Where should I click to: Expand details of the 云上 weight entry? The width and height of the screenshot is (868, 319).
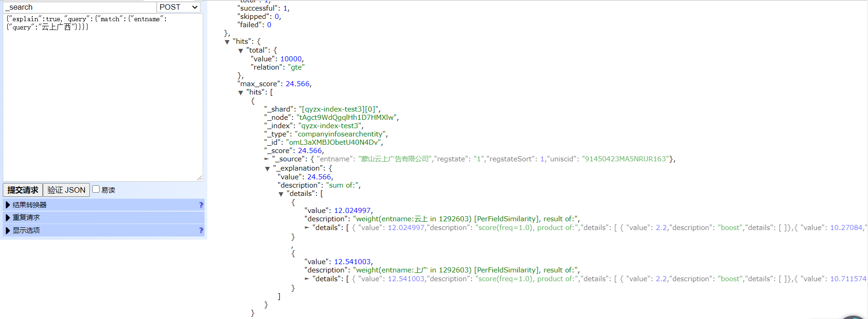pyautogui.click(x=307, y=228)
